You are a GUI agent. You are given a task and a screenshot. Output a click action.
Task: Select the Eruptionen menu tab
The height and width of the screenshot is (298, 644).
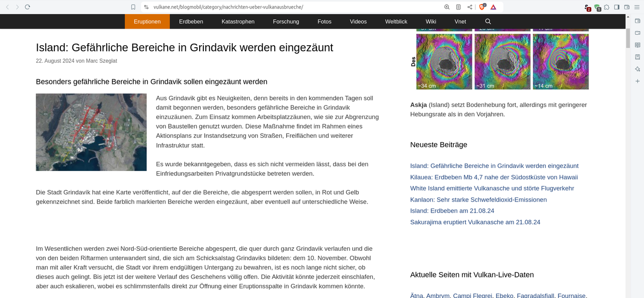[x=147, y=22]
